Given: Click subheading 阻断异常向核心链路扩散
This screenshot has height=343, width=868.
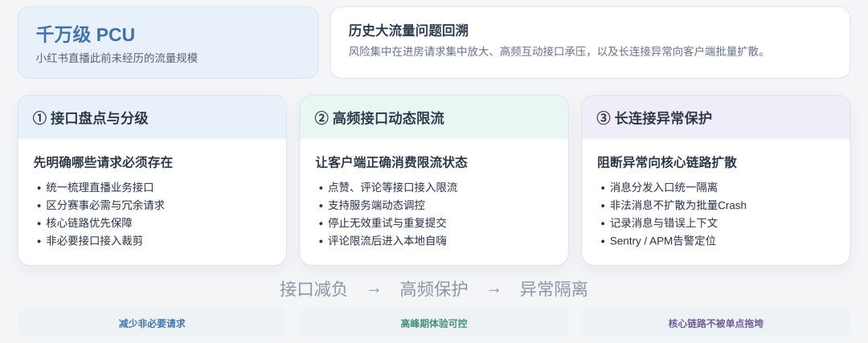Looking at the screenshot, I should [667, 162].
